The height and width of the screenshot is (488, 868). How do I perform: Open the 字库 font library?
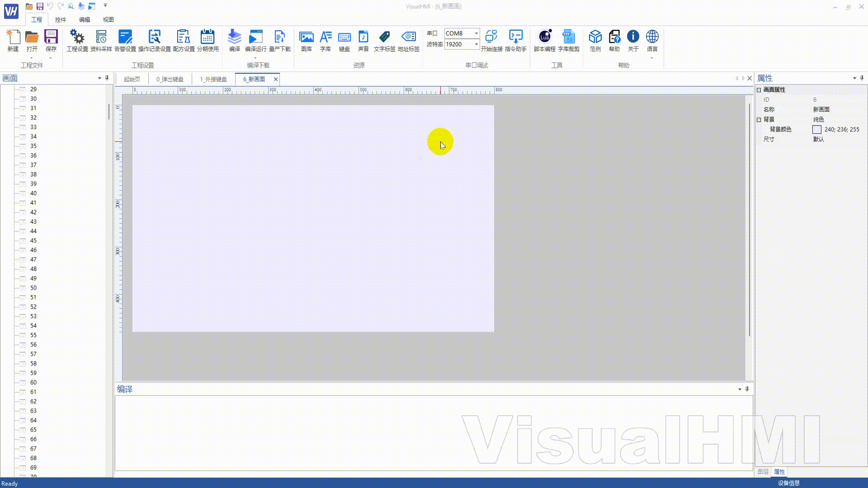coord(325,41)
